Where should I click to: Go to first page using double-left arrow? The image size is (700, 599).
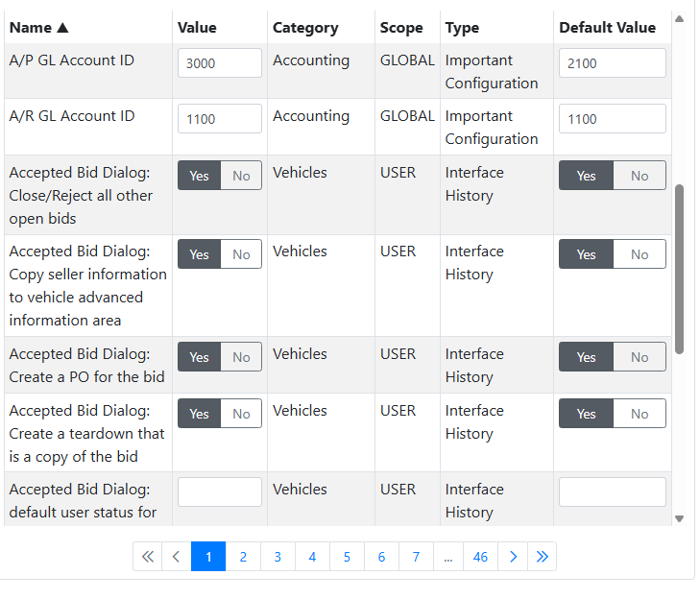tap(147, 557)
